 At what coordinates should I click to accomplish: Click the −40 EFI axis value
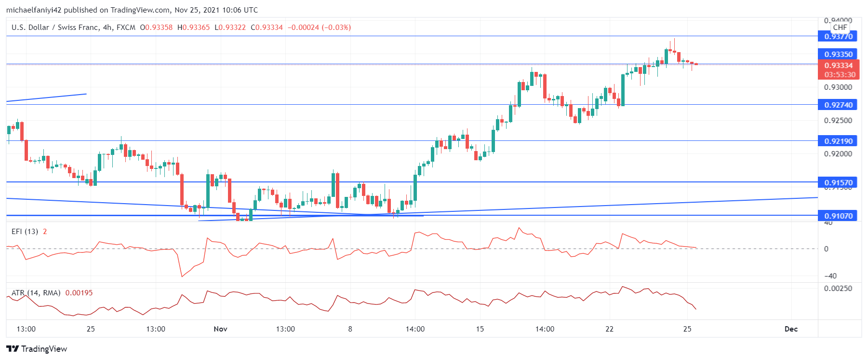tap(830, 276)
